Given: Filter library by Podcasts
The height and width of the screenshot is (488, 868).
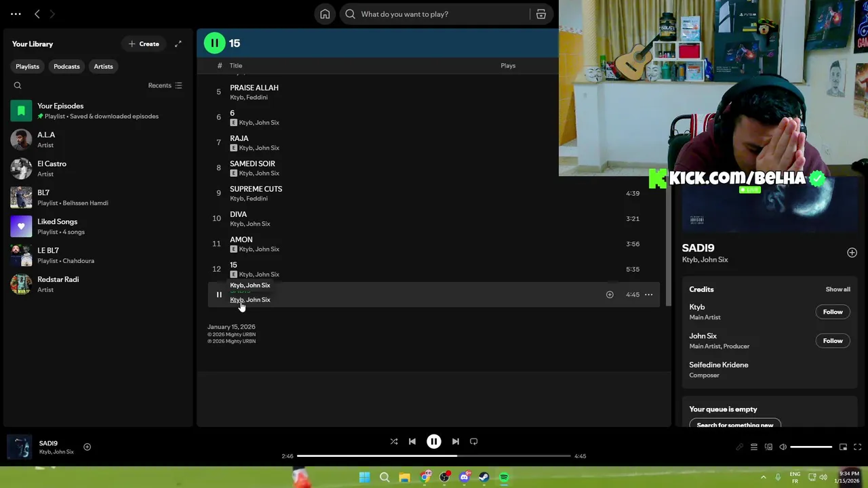Looking at the screenshot, I should tap(66, 66).
